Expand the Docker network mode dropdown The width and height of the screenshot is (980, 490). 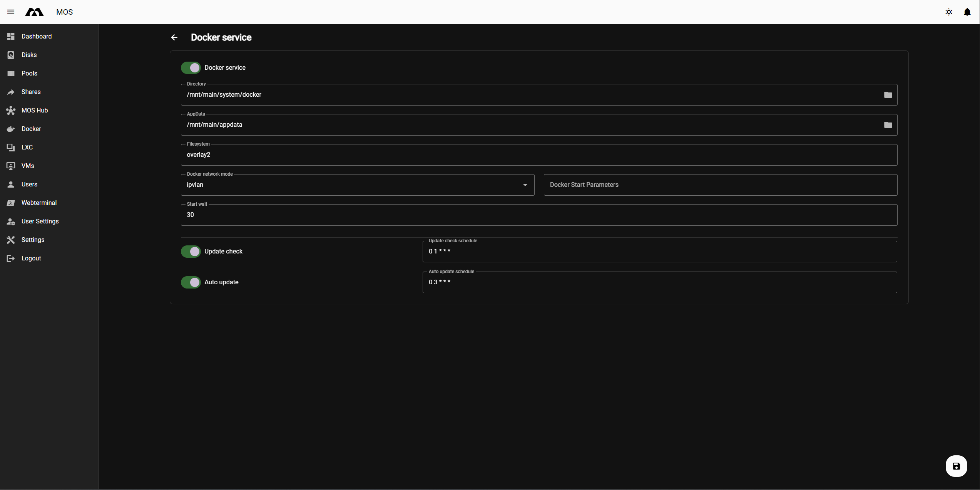(525, 185)
